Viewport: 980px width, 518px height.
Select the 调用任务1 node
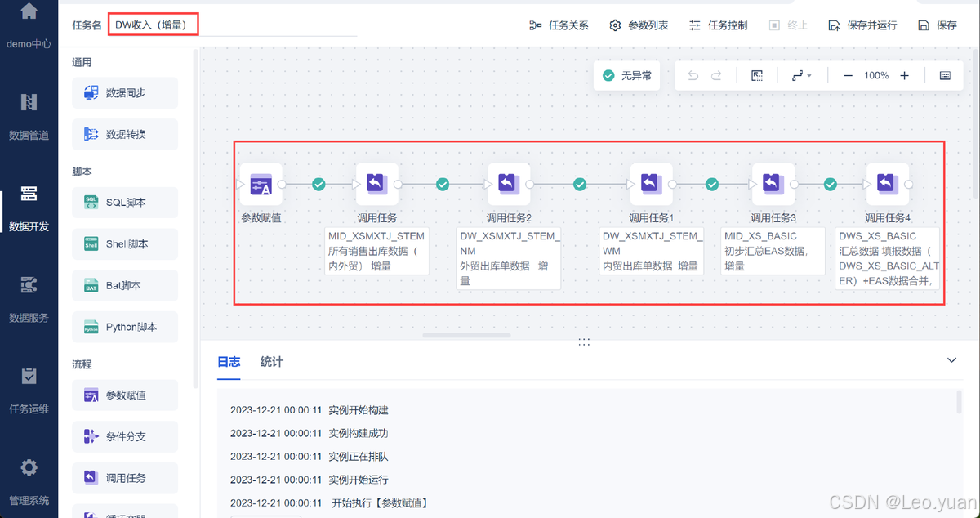click(651, 184)
